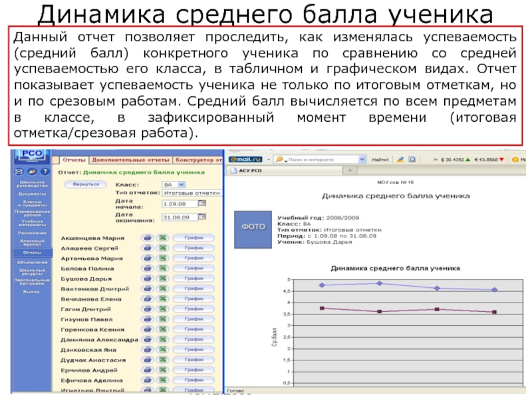Print report for Горенкова Ксения
532x399 pixels.
tap(148, 329)
